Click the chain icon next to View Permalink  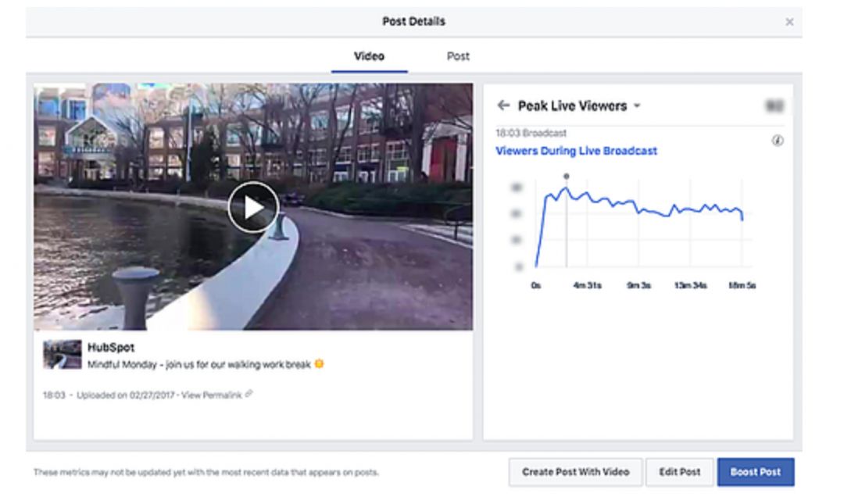(249, 395)
